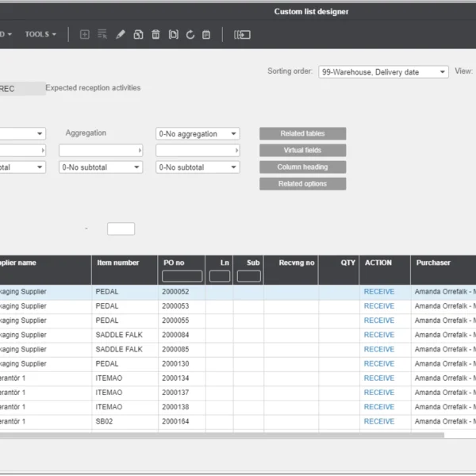
Task: Click the add new record toolbar icon
Action: pyautogui.click(x=85, y=35)
